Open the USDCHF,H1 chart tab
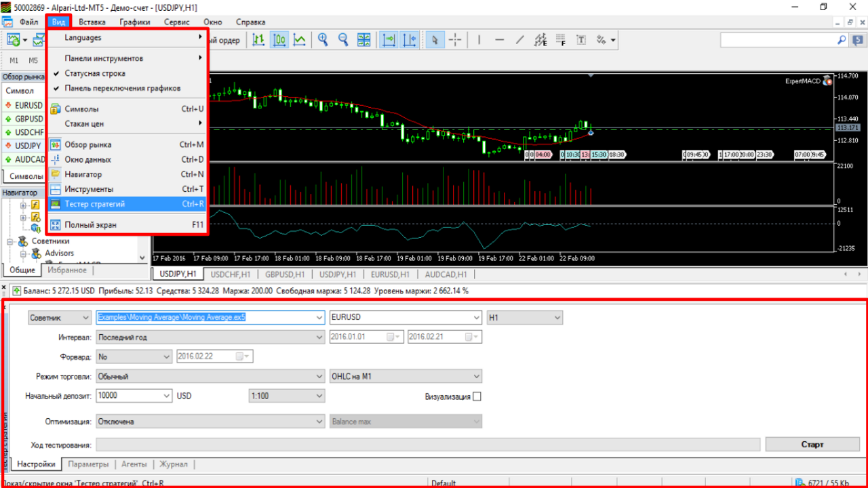This screenshot has height=488, width=868. [x=231, y=274]
